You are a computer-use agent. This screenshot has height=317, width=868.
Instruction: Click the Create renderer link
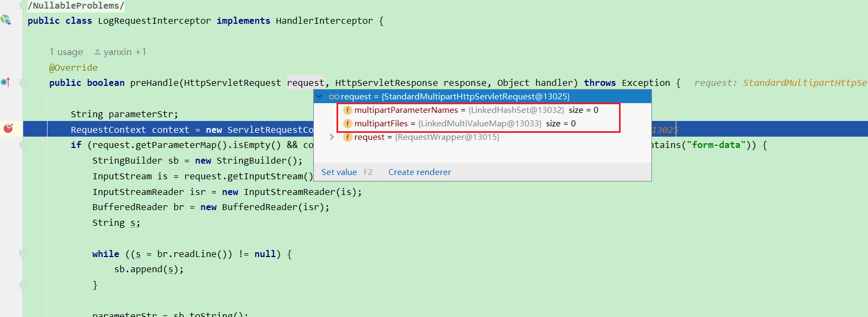coord(419,172)
